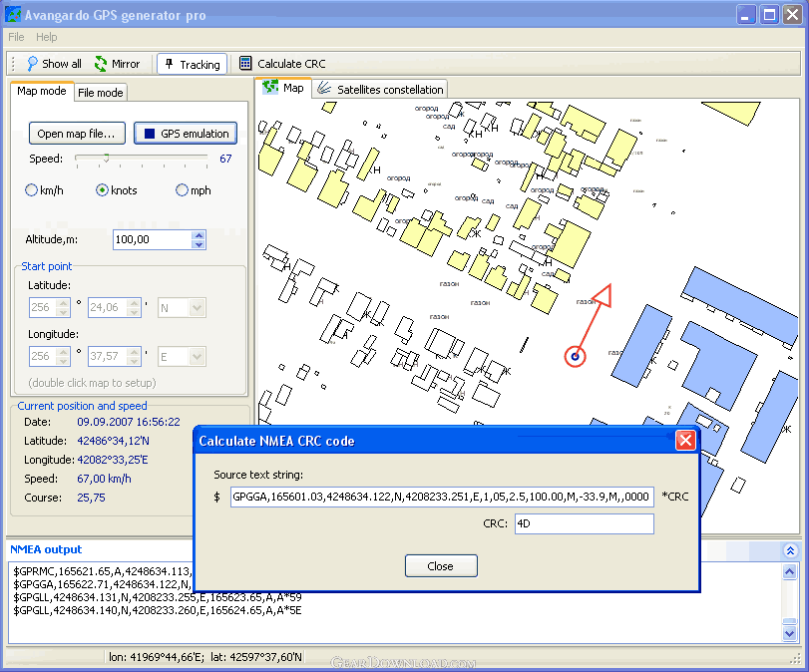Click the red course arrowhead on map
The image size is (809, 672).
(x=603, y=296)
